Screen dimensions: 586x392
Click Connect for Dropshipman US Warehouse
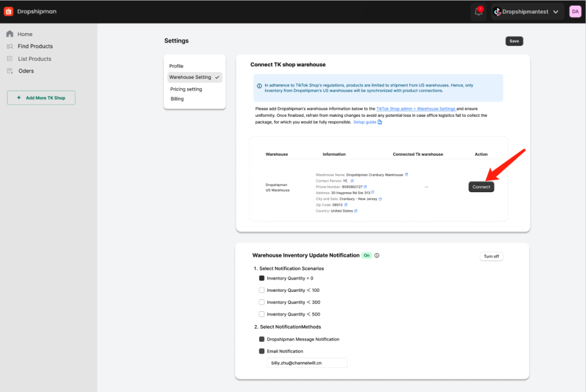(x=481, y=187)
